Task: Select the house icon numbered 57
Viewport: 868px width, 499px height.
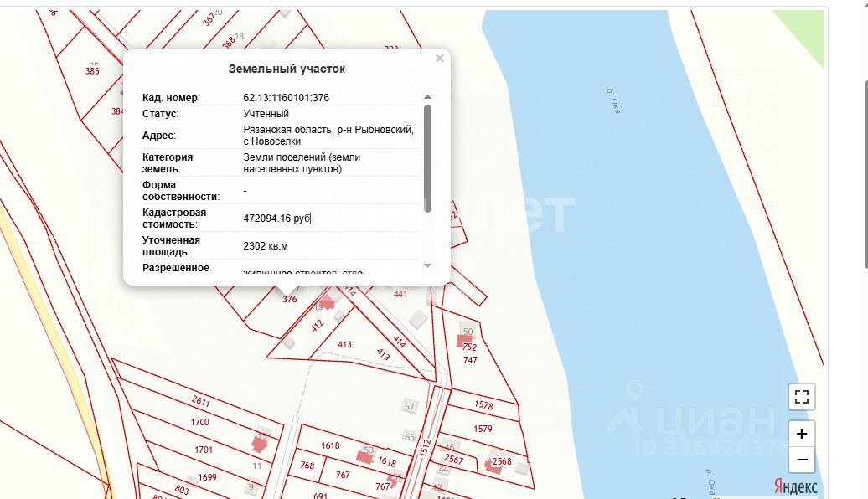Action: coord(409,407)
